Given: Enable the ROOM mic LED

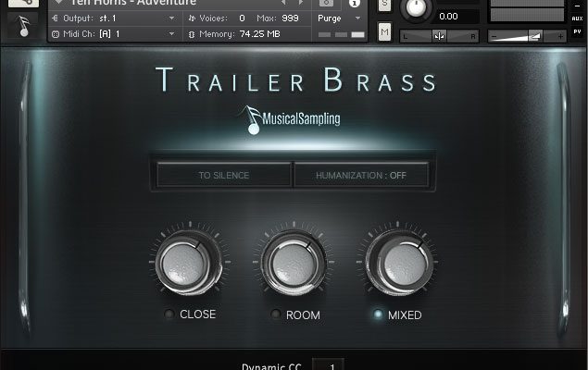Looking at the screenshot, I should pyautogui.click(x=276, y=315).
